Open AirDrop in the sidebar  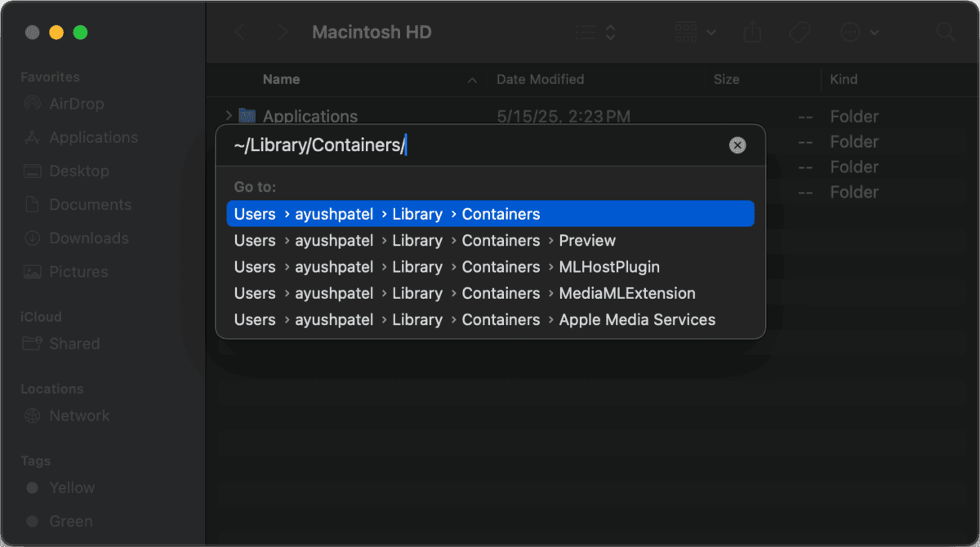(x=76, y=104)
